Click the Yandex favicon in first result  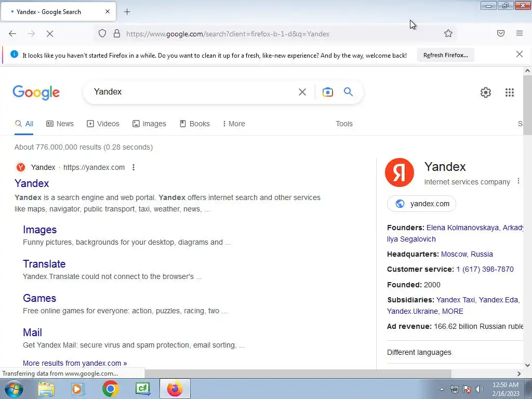[x=21, y=167]
